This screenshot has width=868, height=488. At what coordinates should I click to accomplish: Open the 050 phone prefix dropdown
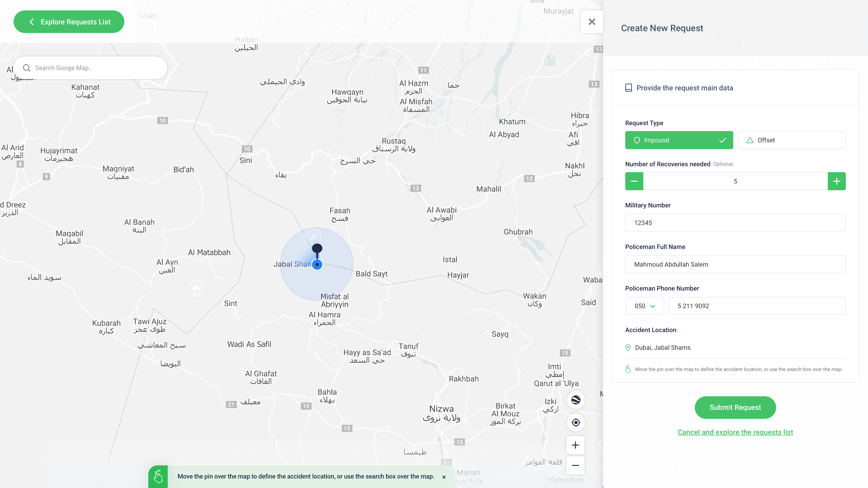pyautogui.click(x=645, y=306)
